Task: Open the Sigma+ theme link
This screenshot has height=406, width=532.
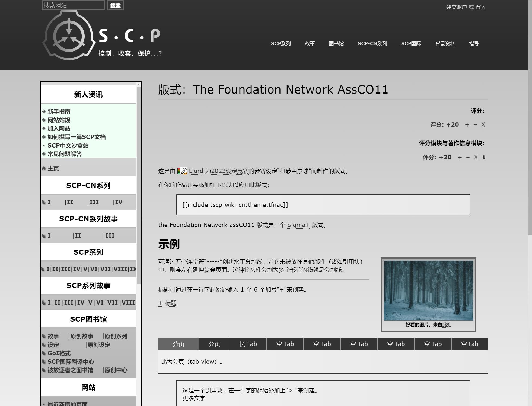Action: coord(298,225)
